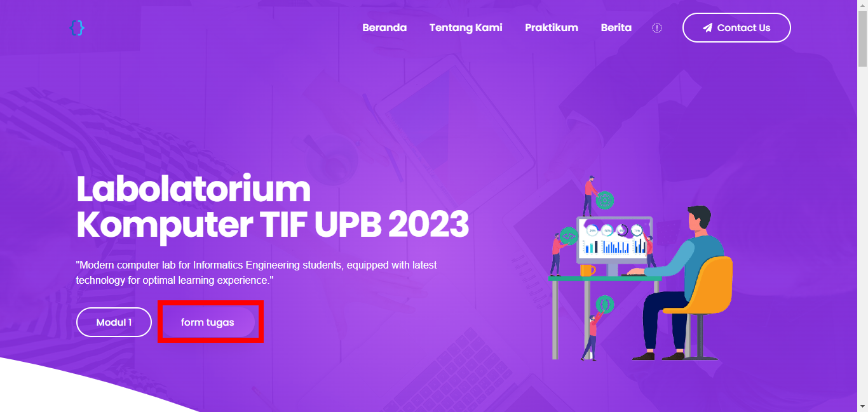This screenshot has height=412, width=868.
Task: Click the green curly-braces icon under the desk
Action: [x=605, y=304]
